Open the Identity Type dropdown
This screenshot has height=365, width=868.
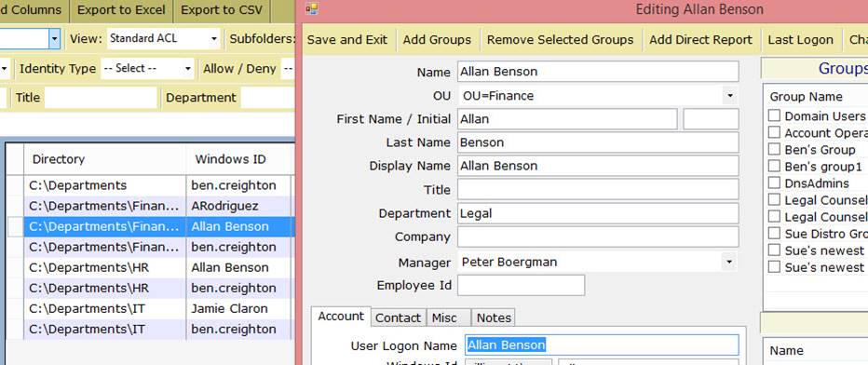(x=188, y=69)
